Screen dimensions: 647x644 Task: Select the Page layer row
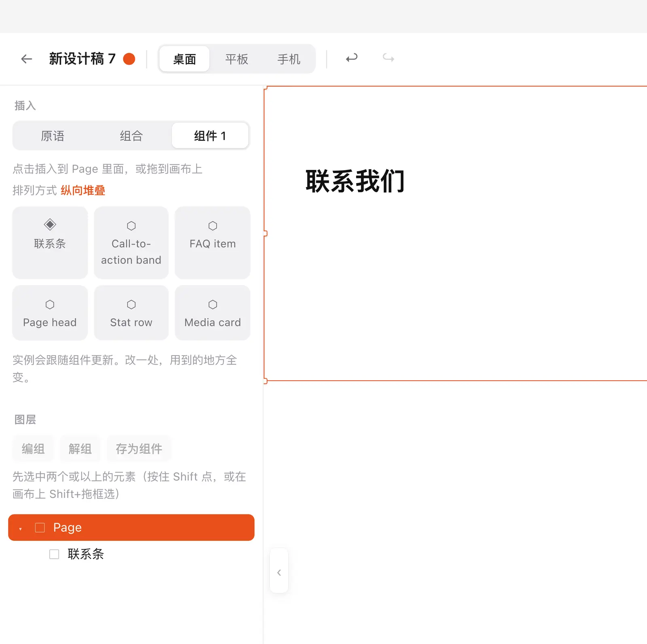131,527
